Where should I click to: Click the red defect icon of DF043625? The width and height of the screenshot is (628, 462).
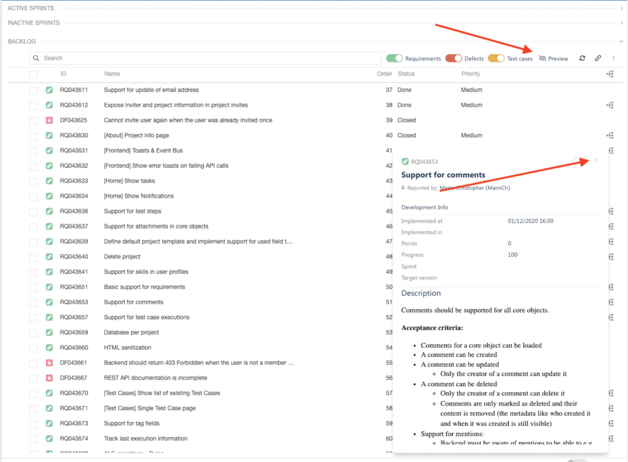[50, 120]
